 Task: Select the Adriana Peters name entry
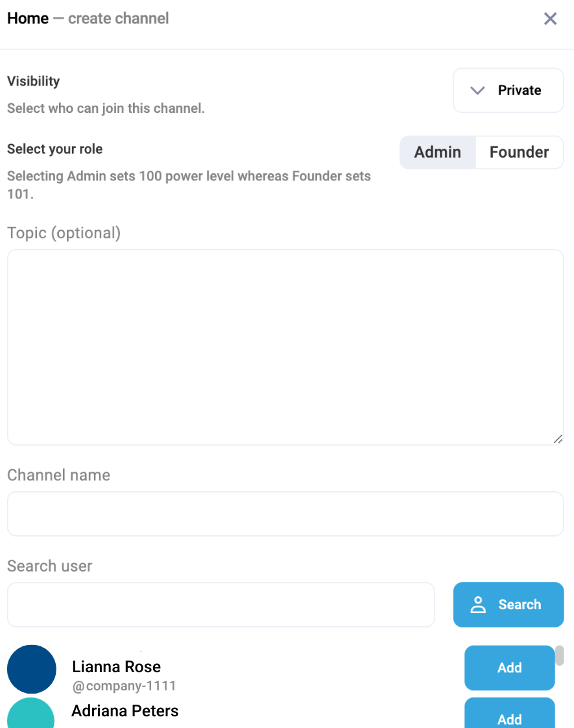point(125,710)
